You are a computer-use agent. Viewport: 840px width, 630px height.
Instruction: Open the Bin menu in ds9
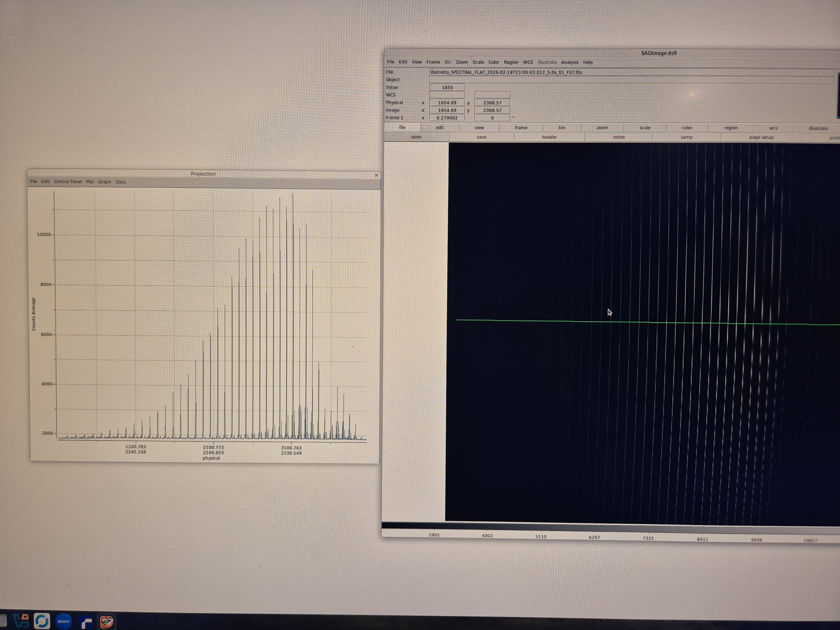click(x=448, y=62)
